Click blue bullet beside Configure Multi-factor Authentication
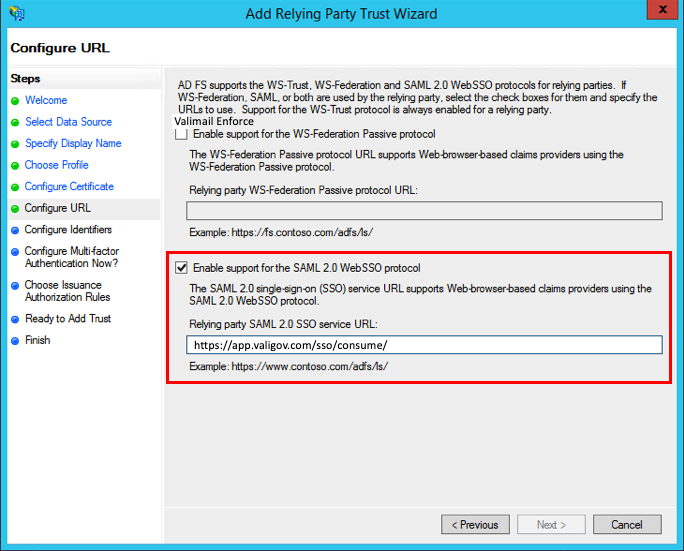The height and width of the screenshot is (551, 684). (x=15, y=252)
